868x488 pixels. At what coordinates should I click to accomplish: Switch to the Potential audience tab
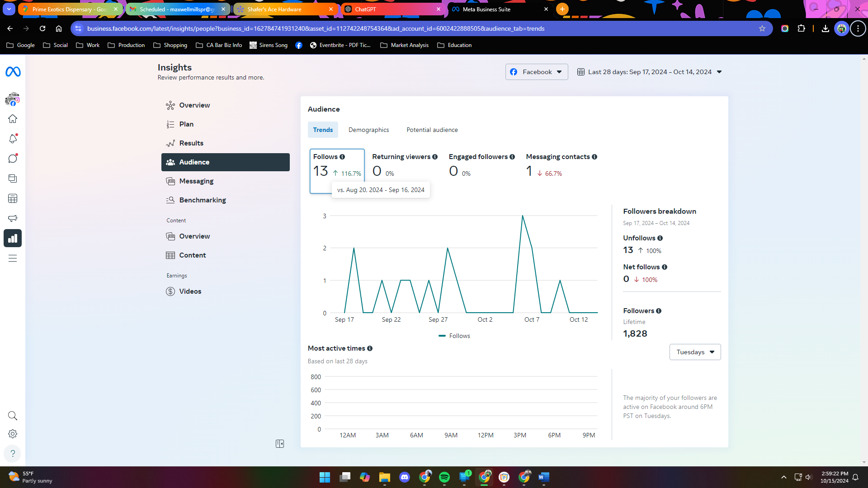(x=432, y=130)
